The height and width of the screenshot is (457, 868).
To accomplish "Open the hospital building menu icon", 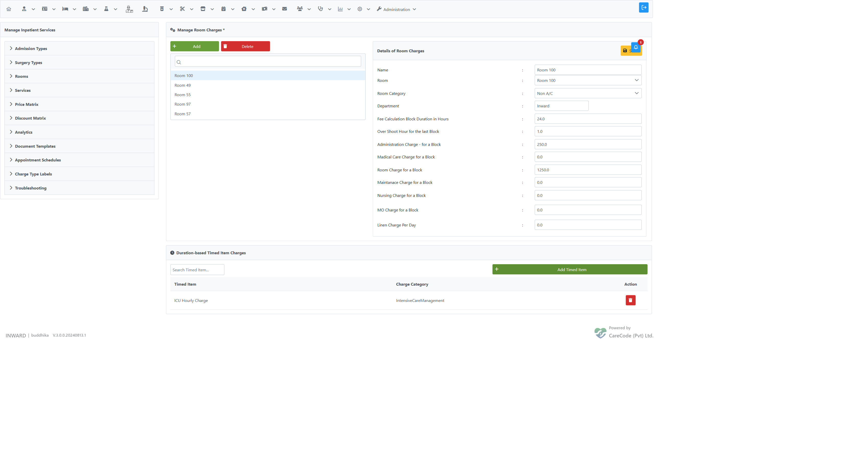I will point(86,9).
